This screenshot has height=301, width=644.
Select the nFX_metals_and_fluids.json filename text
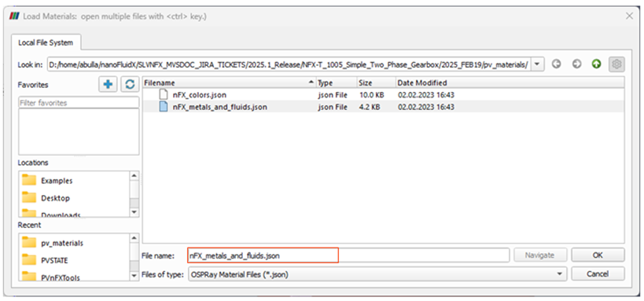(219, 107)
